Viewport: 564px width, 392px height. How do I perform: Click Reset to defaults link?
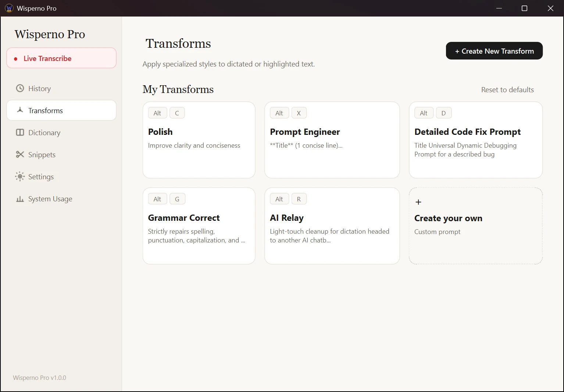pyautogui.click(x=507, y=90)
